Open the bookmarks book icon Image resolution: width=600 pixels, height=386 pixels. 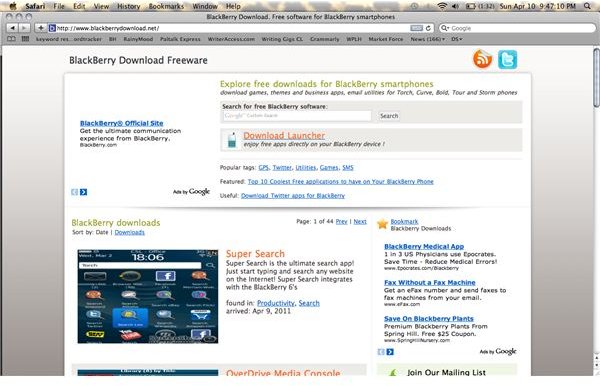coord(11,39)
